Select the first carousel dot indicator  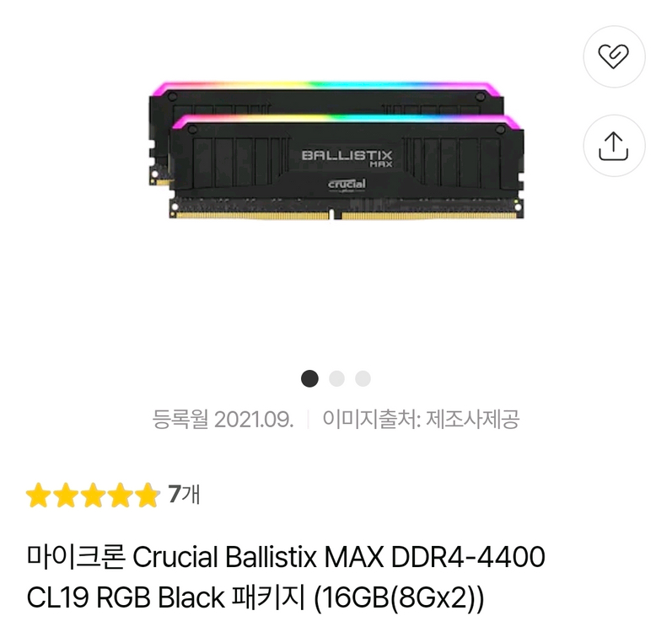tap(309, 378)
